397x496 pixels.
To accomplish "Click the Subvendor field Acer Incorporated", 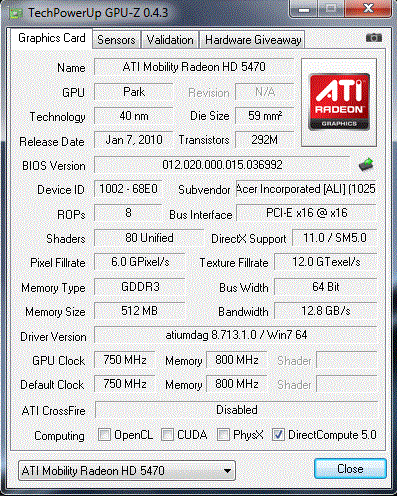I will (306, 189).
